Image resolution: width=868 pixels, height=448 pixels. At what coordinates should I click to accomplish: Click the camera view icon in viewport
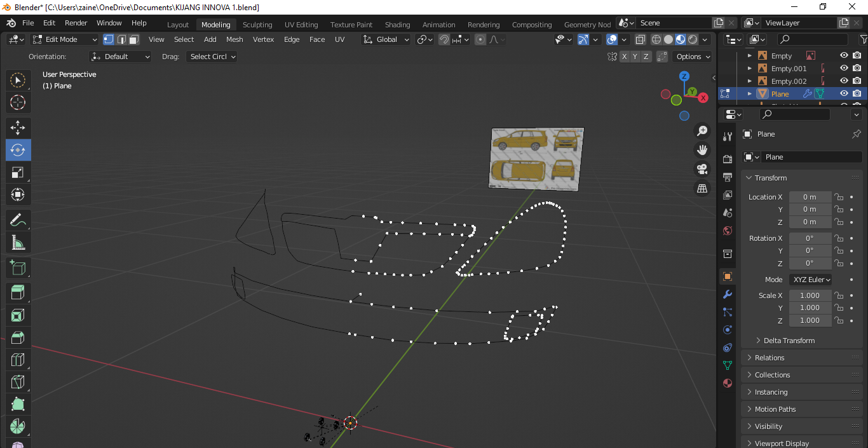pyautogui.click(x=702, y=169)
